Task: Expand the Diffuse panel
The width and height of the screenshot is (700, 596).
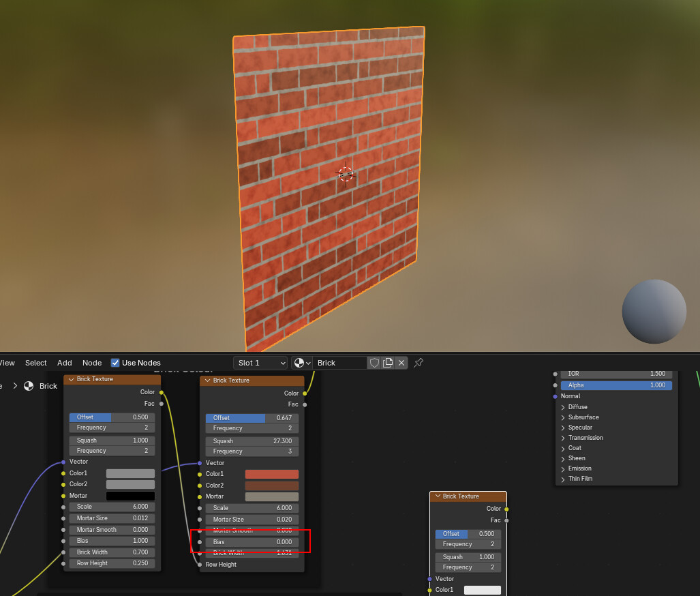Action: pyautogui.click(x=563, y=407)
